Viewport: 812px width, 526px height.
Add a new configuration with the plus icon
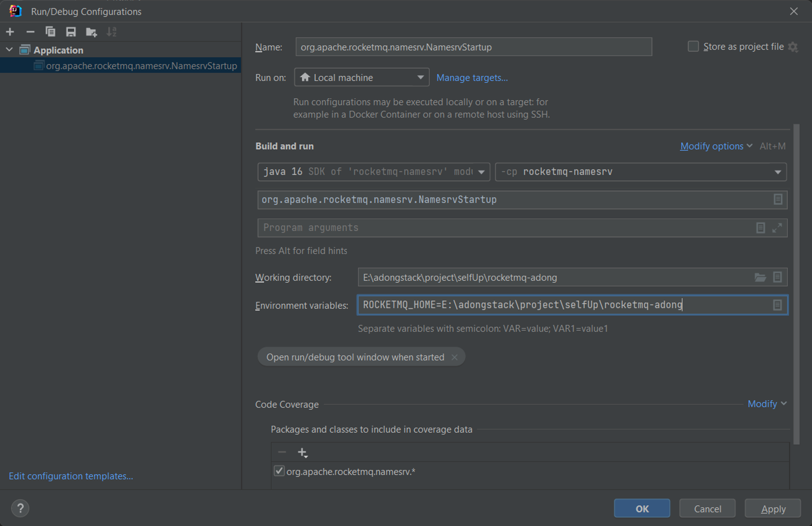tap(10, 32)
